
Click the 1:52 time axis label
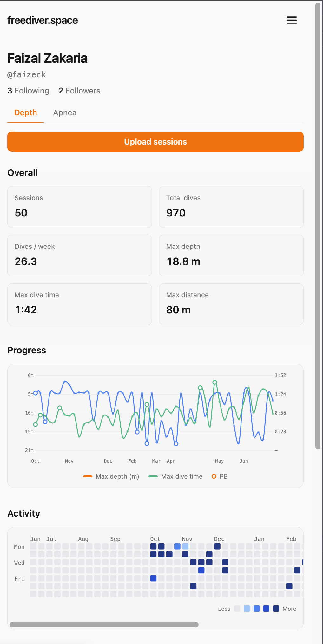[280, 375]
